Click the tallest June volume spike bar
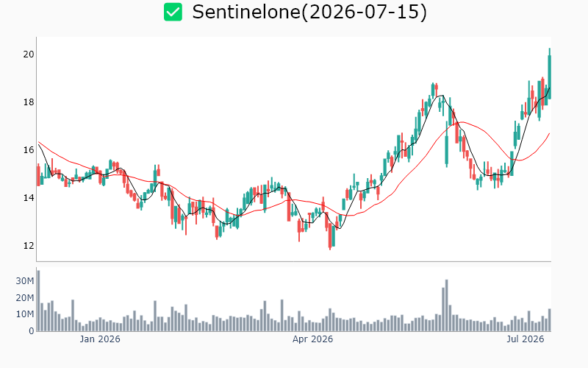The height and width of the screenshot is (368, 588). (447, 305)
